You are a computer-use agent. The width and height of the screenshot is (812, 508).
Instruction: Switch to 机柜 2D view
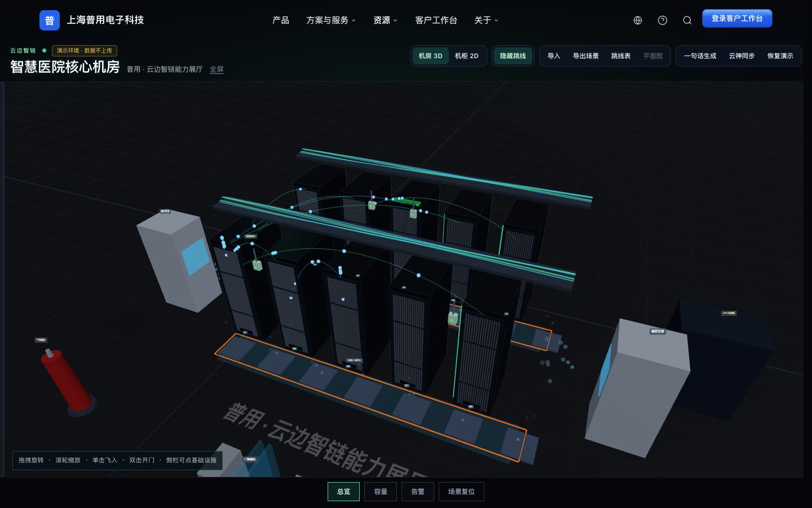(466, 56)
